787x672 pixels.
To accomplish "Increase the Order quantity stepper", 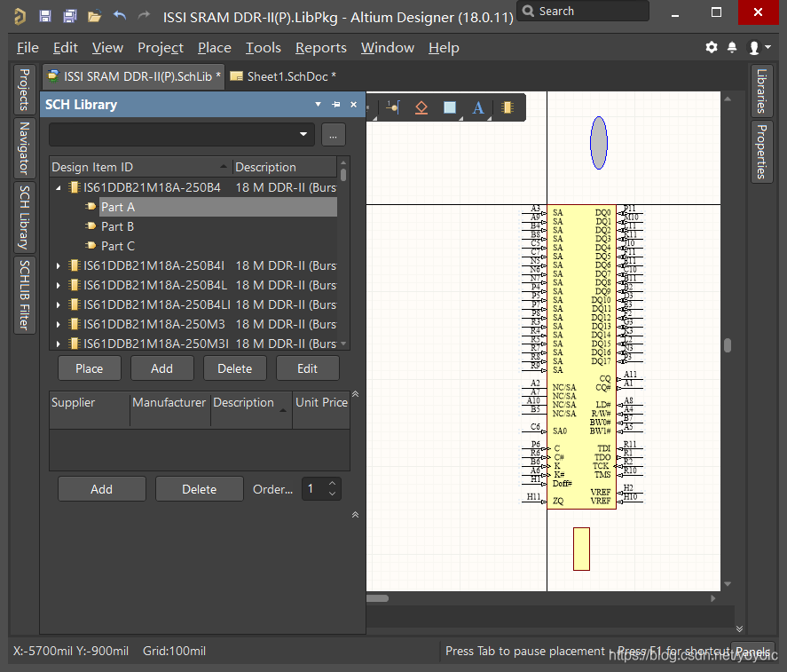I will pos(332,484).
